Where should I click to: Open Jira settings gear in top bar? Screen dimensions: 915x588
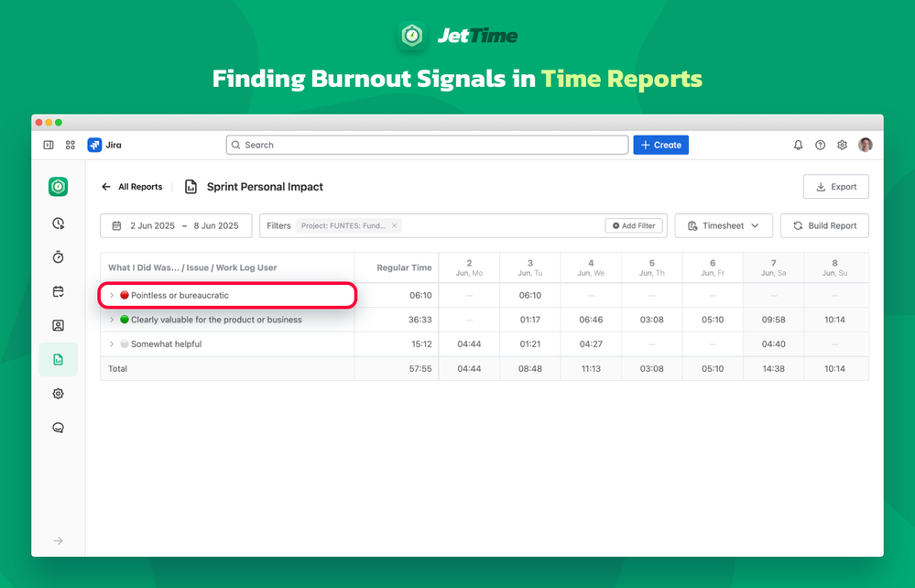click(842, 145)
